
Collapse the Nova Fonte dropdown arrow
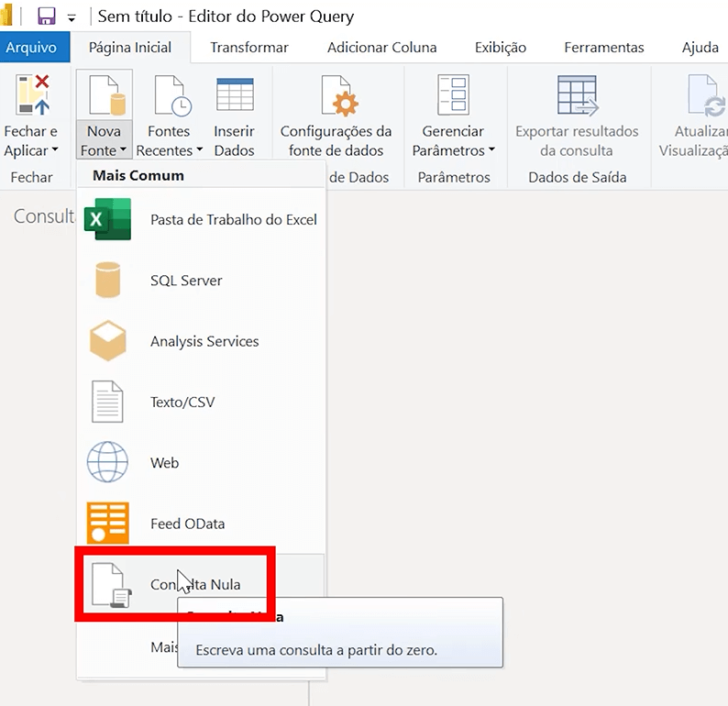(123, 149)
